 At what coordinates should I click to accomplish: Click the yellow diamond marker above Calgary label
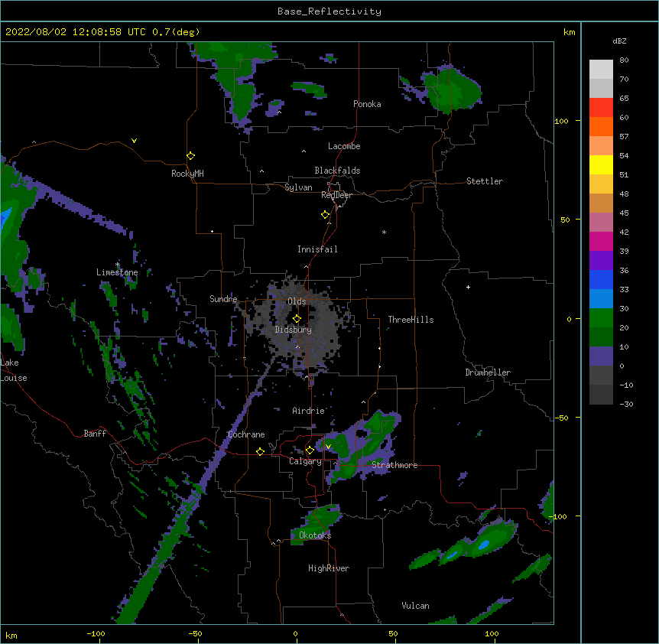[310, 450]
